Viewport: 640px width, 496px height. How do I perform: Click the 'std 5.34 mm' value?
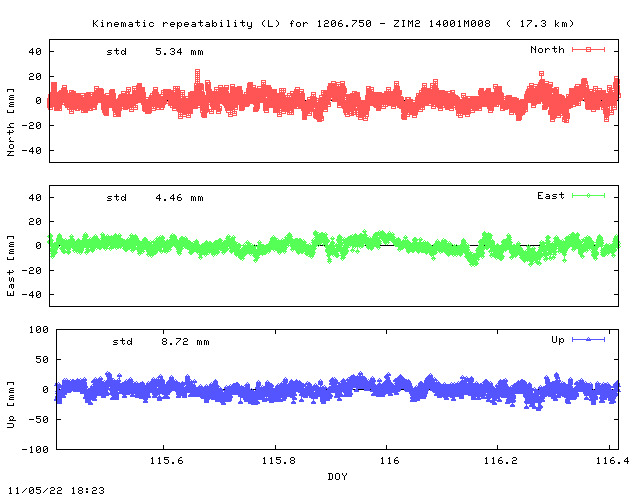coord(155,52)
